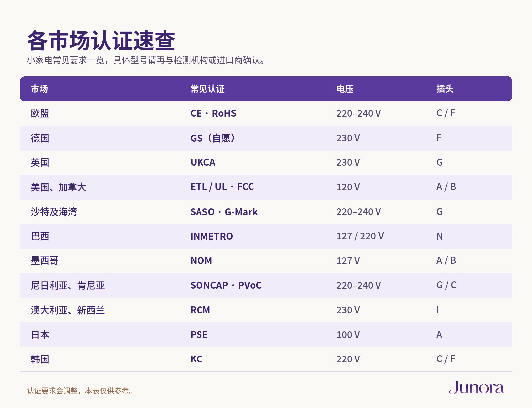Click the KC certification cell

[x=196, y=359]
